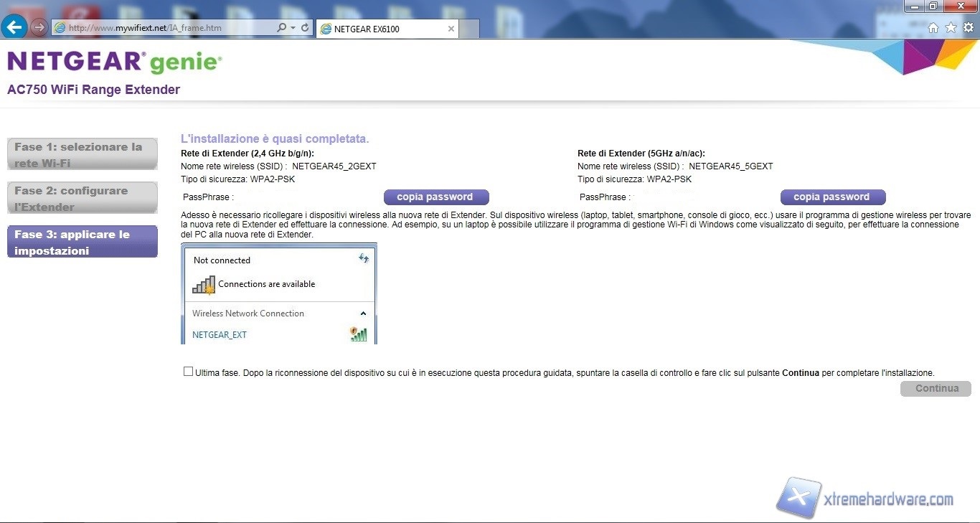This screenshot has width=980, height=523.
Task: Open Favorites with the star icon
Action: click(951, 28)
